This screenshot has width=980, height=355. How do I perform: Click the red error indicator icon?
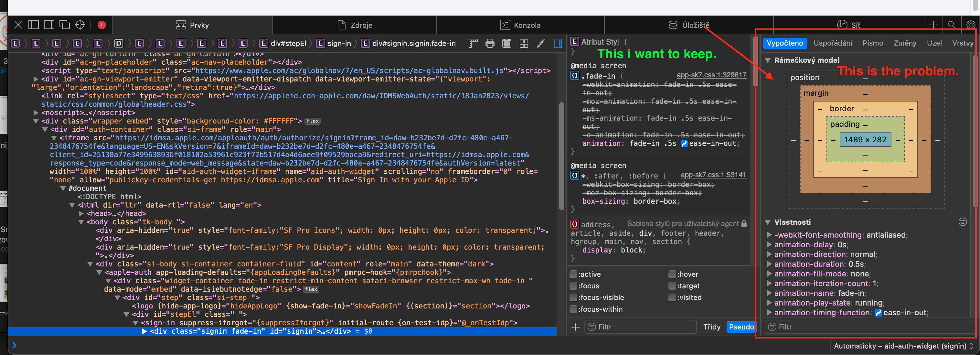[x=101, y=25]
